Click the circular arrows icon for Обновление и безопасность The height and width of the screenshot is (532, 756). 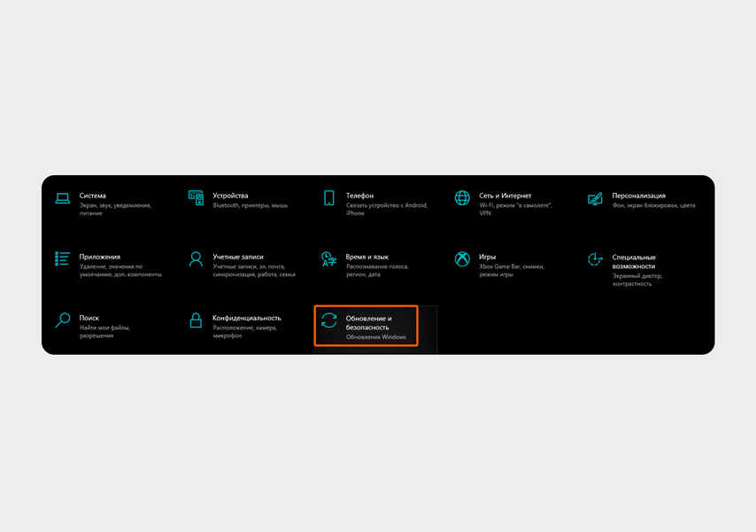pyautogui.click(x=328, y=320)
